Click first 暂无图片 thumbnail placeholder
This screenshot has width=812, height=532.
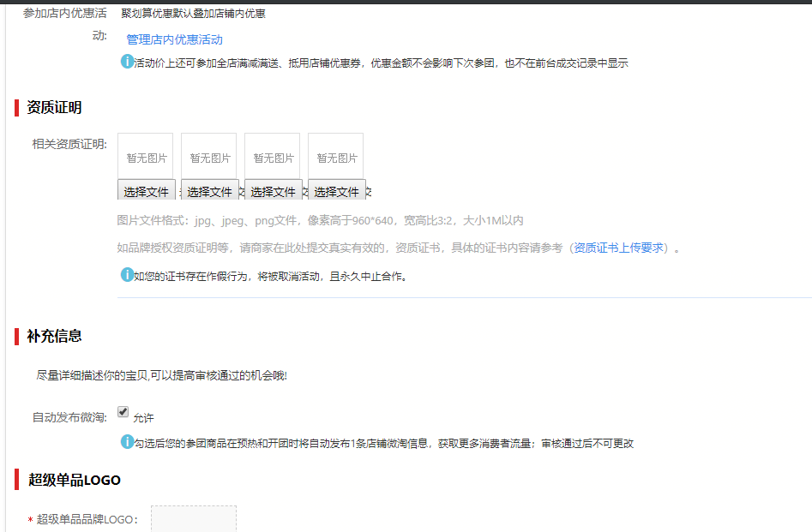(146, 156)
